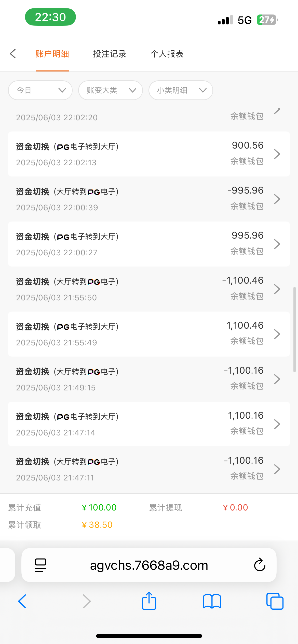This screenshot has height=644, width=298.
Task: Open the 22:02:13 transaction's detail chevron
Action: tap(277, 154)
